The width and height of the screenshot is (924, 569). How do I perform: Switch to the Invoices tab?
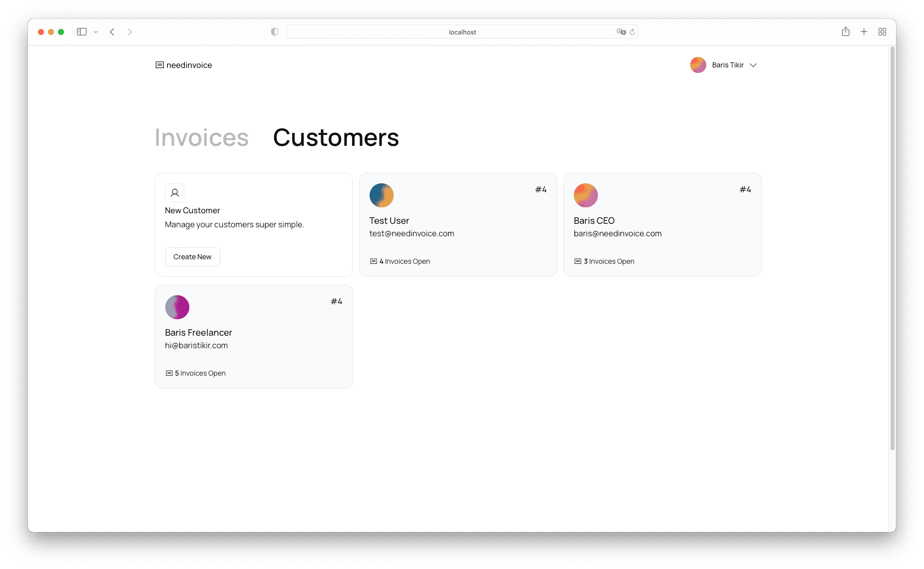[x=201, y=137]
